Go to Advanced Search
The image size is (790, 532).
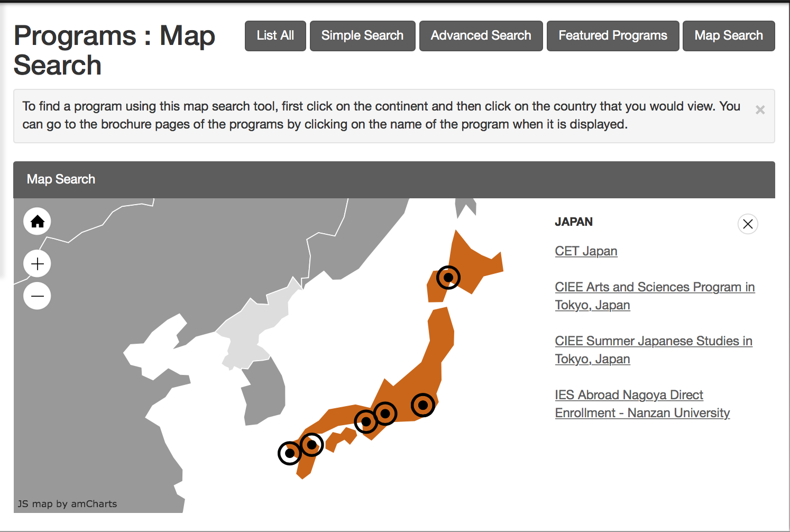[481, 36]
